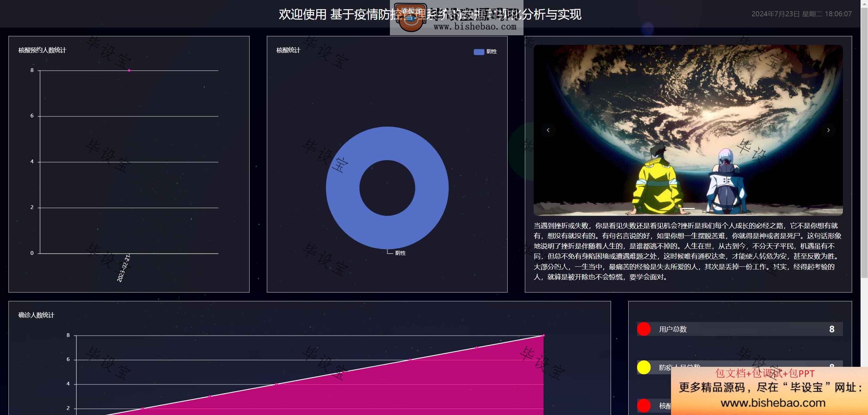Image resolution: width=868 pixels, height=415 pixels.
Task: Click the carousel space image
Action: 688,130
